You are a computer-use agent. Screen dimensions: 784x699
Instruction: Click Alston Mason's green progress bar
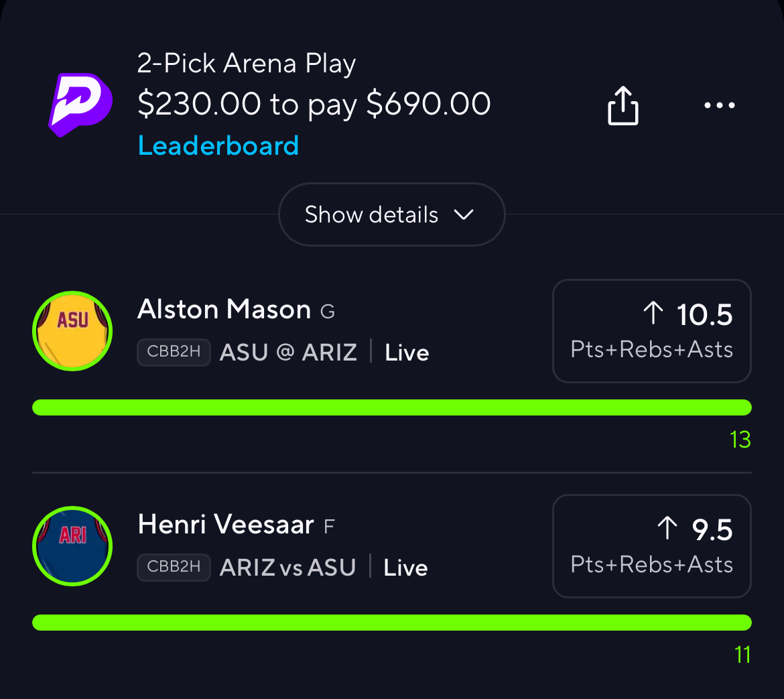point(391,407)
